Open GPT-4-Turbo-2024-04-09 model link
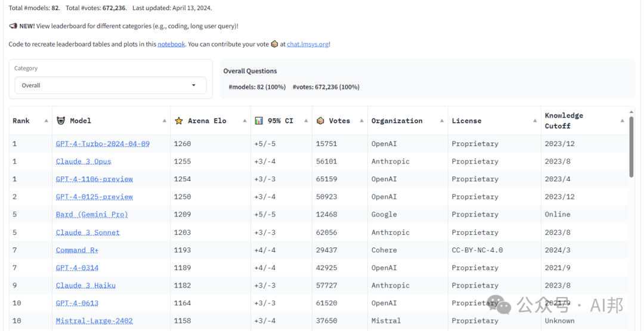 pyautogui.click(x=103, y=144)
